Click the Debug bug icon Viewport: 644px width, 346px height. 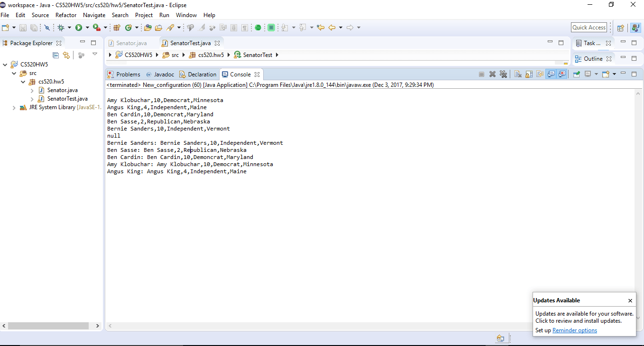pos(61,28)
